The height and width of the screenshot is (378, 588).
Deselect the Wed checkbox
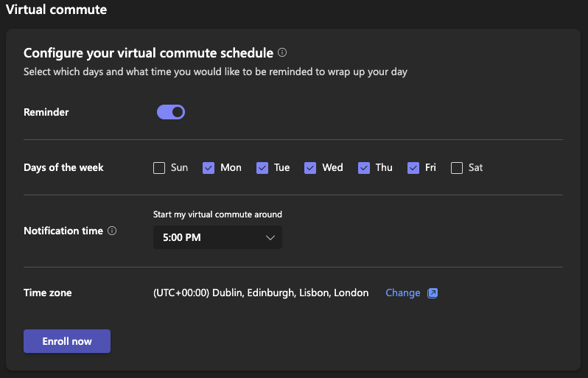310,168
